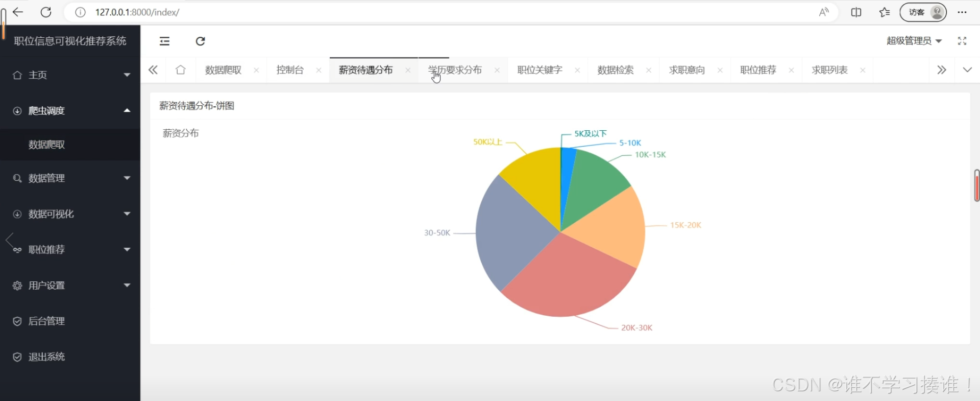
Task: Expand the 主页 sidebar menu
Action: tap(70, 75)
